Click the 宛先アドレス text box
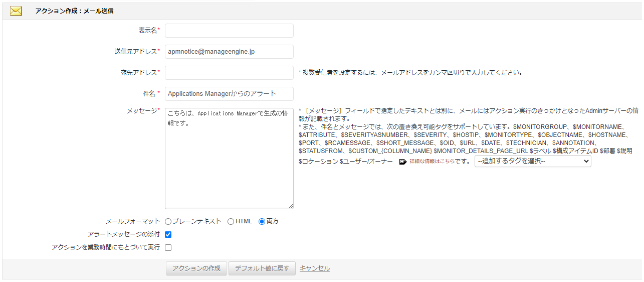This screenshot has width=644, height=282. pos(229,73)
